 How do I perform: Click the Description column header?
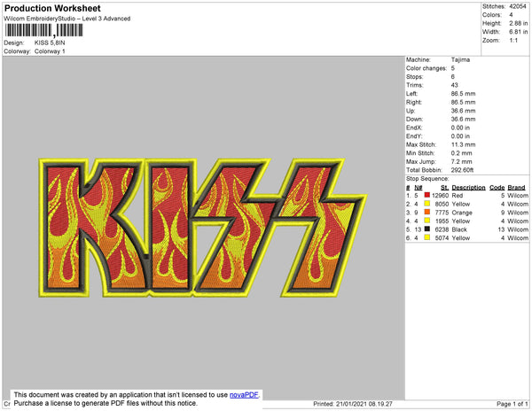(x=468, y=188)
